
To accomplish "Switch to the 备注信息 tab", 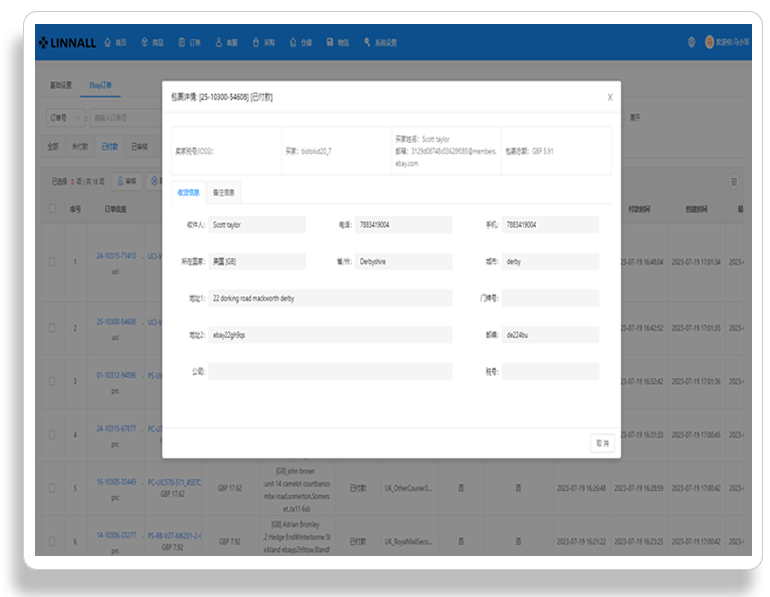I will pos(223,192).
